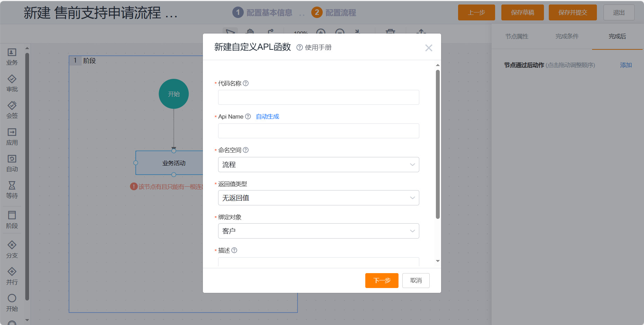Click the 保存并提交 button
Viewport: 644px width, 325px height.
tap(573, 12)
